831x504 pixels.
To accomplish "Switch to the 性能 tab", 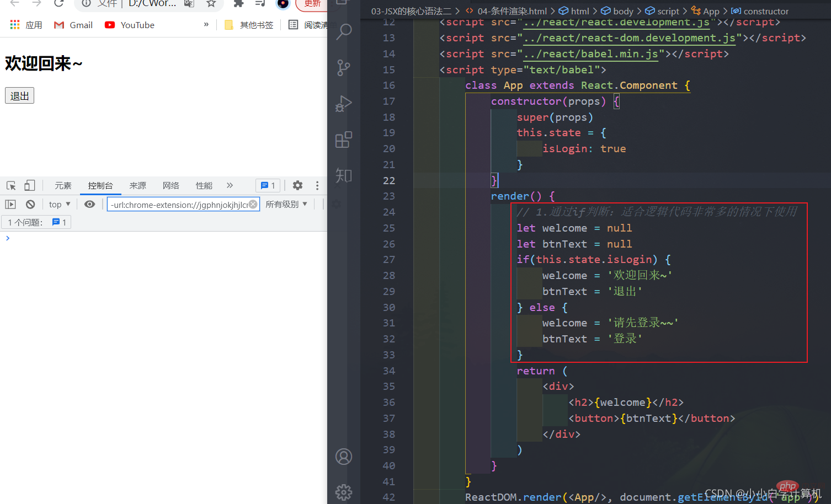I will click(204, 185).
